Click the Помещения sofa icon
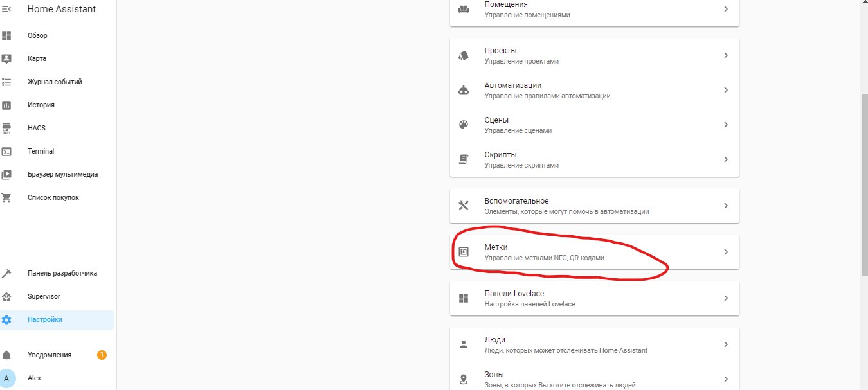868x390 pixels. coord(464,9)
